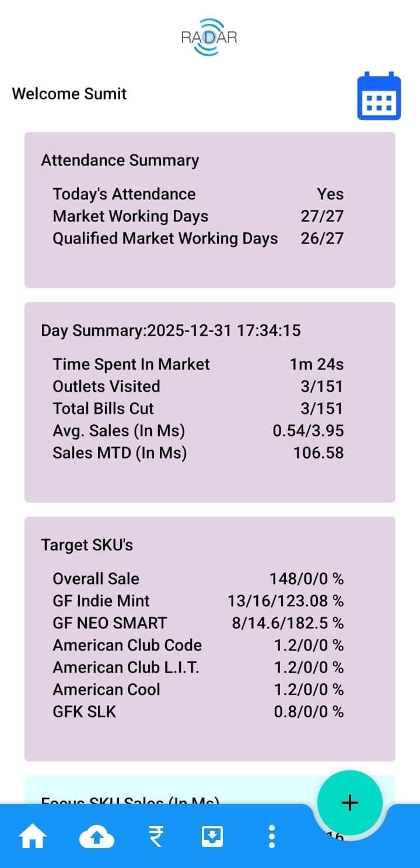Screen dimensions: 420x868
Task: Tap the Today's Attendance row
Action: (x=198, y=194)
